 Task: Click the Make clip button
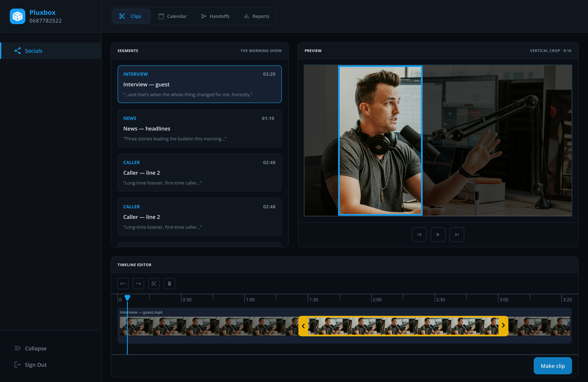click(x=553, y=366)
